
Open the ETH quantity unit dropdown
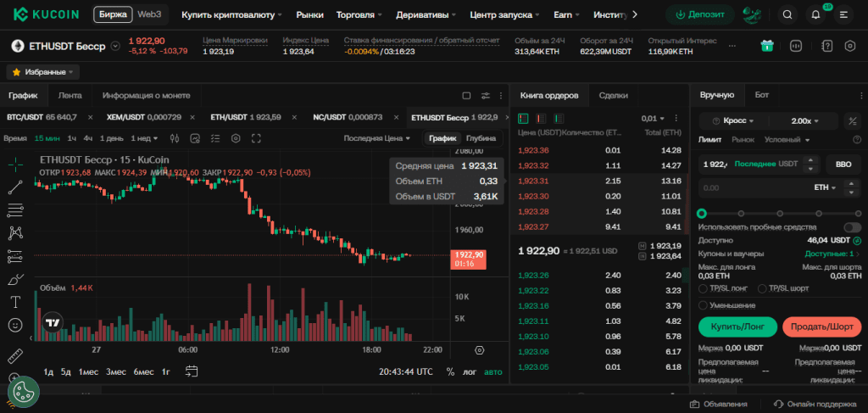coord(825,187)
